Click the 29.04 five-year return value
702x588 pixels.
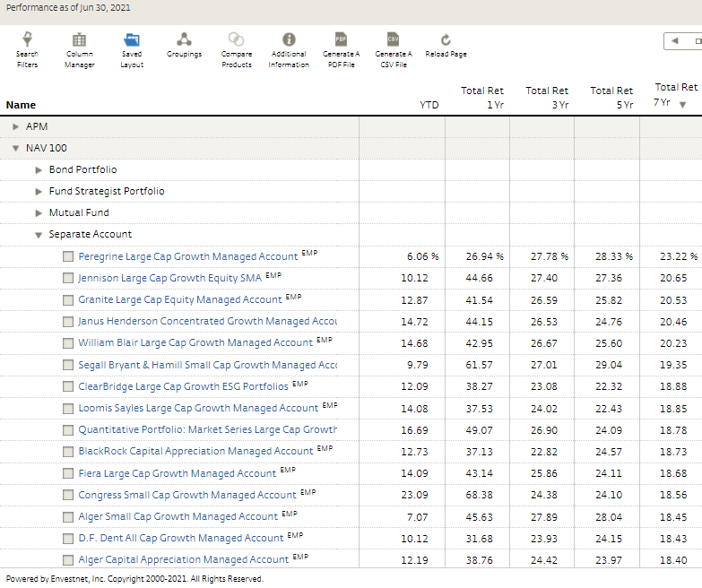point(609,365)
